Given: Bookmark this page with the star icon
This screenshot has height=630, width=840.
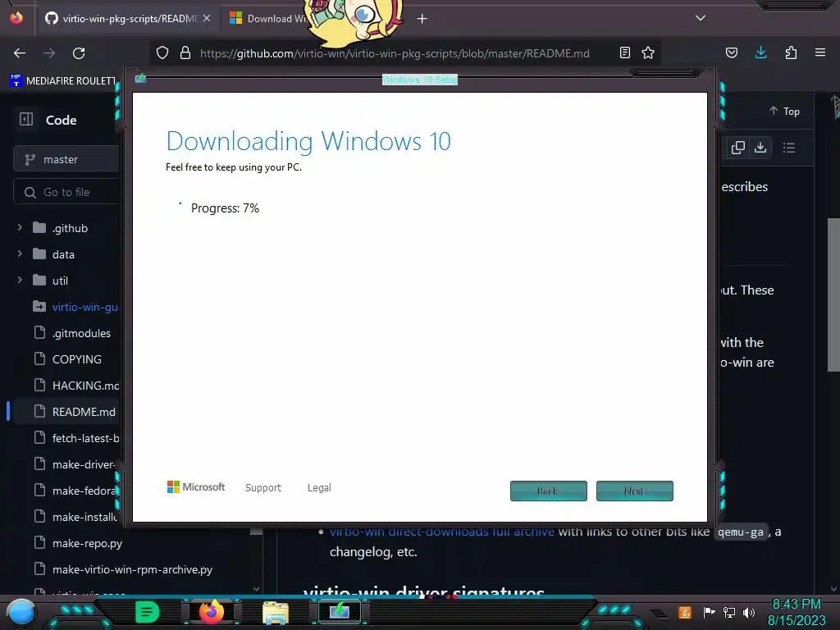Looking at the screenshot, I should pos(648,52).
